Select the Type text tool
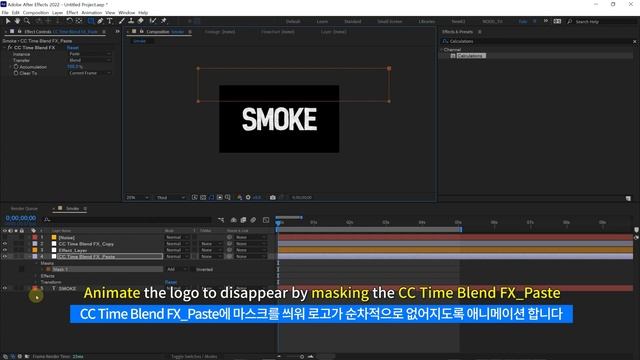 point(110,21)
